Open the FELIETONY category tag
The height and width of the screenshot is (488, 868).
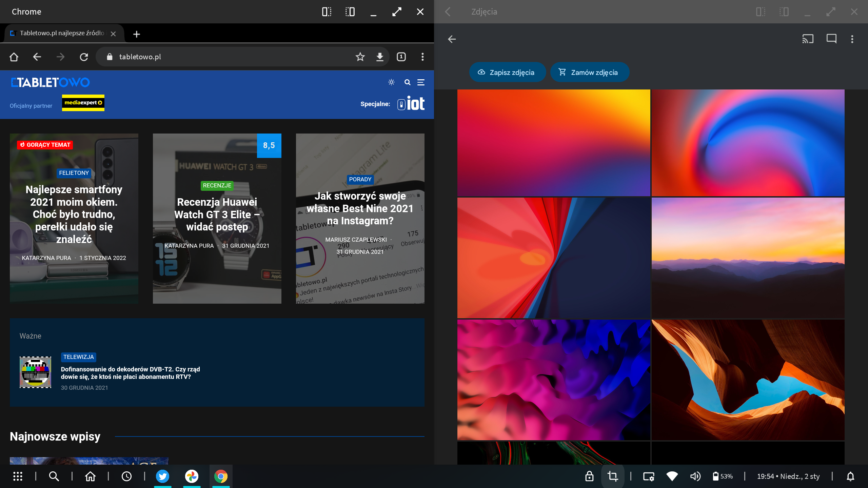pos(74,173)
